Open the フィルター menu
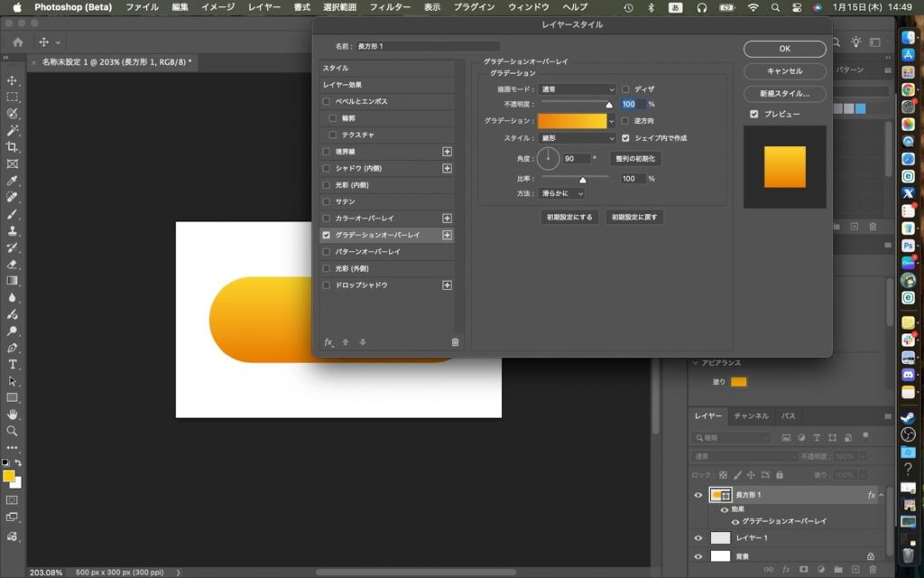The height and width of the screenshot is (578, 924). tap(390, 7)
